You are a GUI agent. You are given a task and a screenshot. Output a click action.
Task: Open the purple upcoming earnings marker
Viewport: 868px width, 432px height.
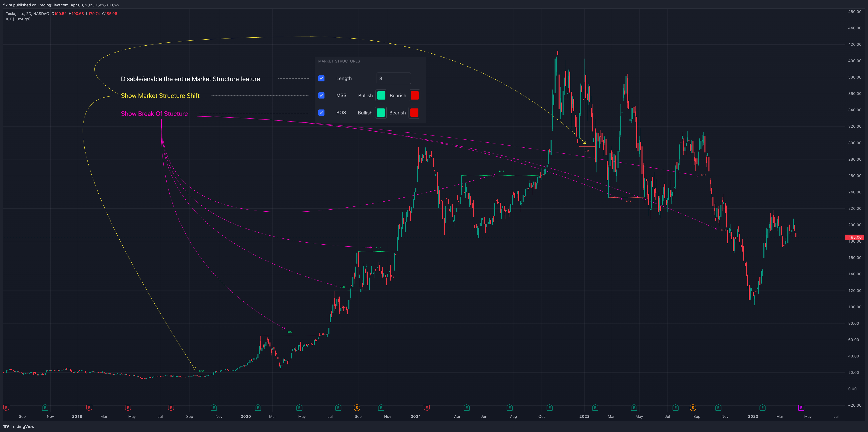[801, 408]
